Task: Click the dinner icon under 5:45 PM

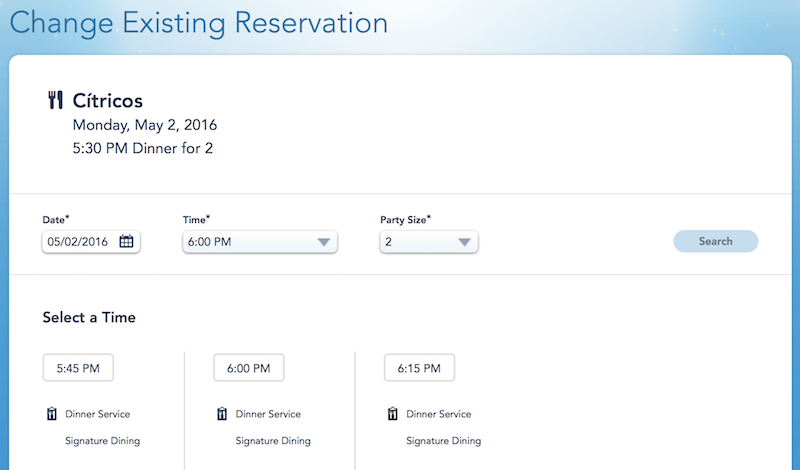Action: click(x=52, y=413)
